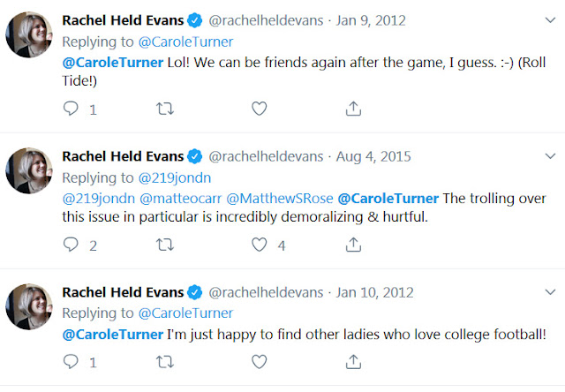565x392 pixels.
Task: Like the trolling tweet with 4 likes
Action: [x=259, y=245]
